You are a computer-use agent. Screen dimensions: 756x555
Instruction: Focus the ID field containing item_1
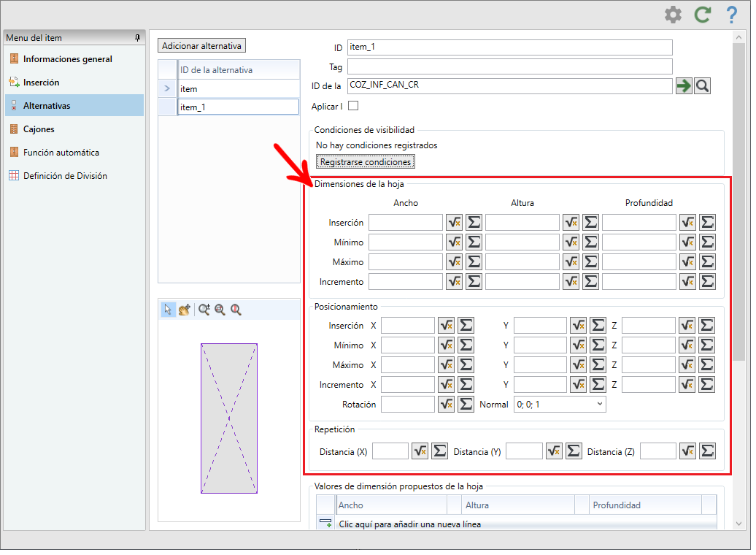(509, 47)
